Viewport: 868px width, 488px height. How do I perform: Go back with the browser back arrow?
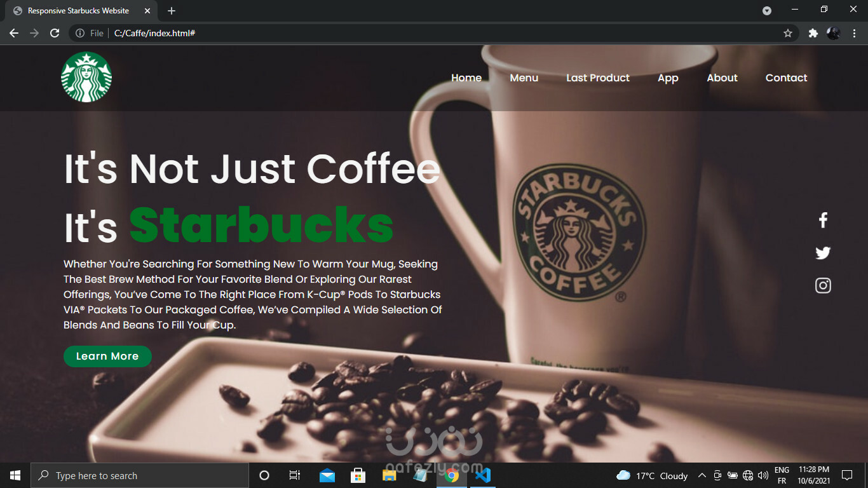(14, 33)
